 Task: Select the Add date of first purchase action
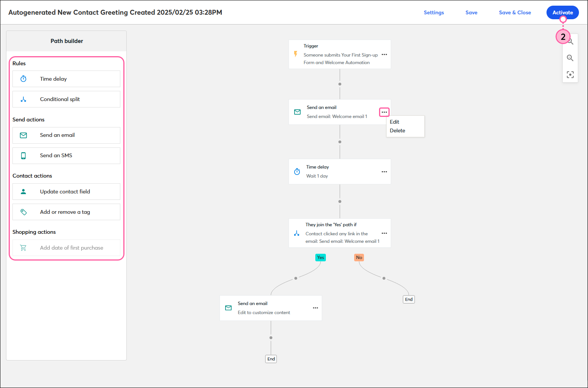66,248
